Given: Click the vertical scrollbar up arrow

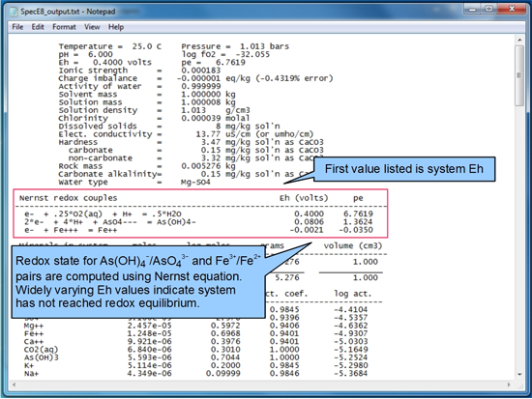Looking at the screenshot, I should pyautogui.click(x=519, y=40).
